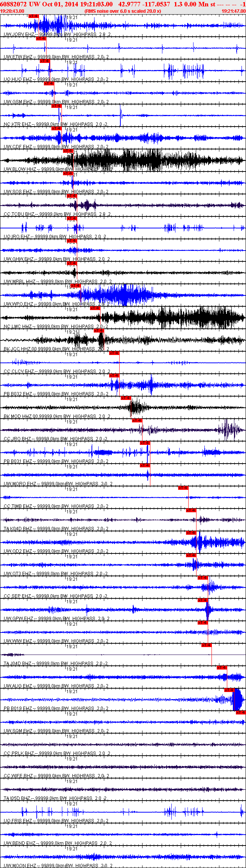This screenshot has width=246, height=868.
Task: Select the pick flag on the CC.TIMB trace
Action: click(183, 488)
